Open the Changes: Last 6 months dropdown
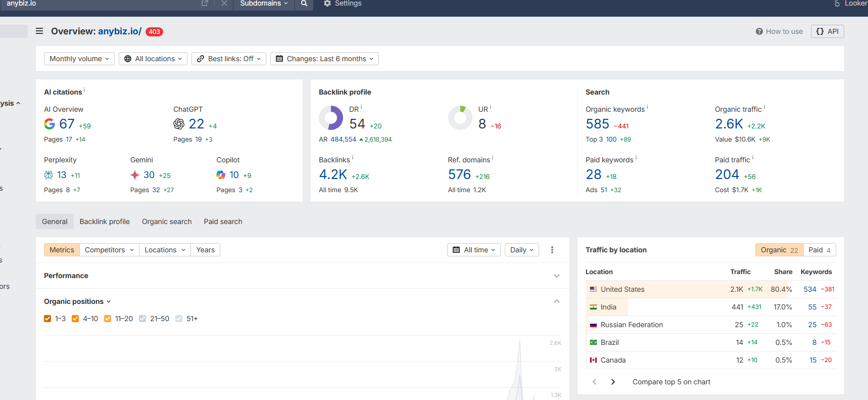 click(x=324, y=59)
